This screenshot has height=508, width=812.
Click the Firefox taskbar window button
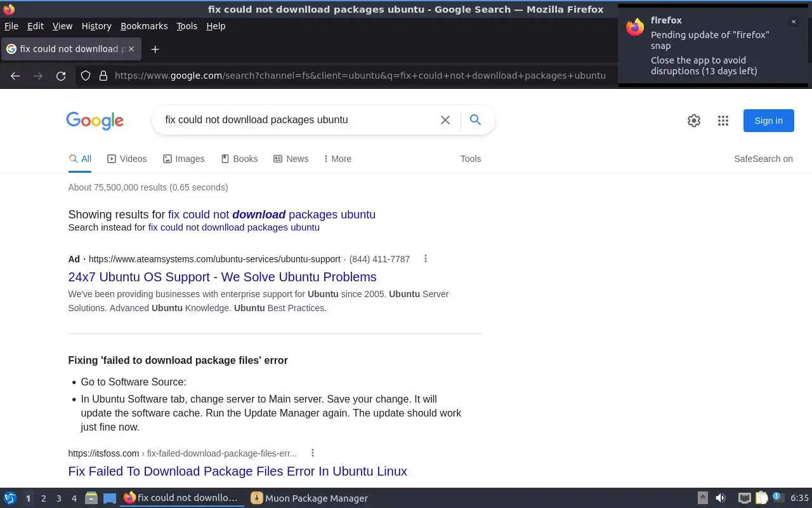(x=182, y=498)
